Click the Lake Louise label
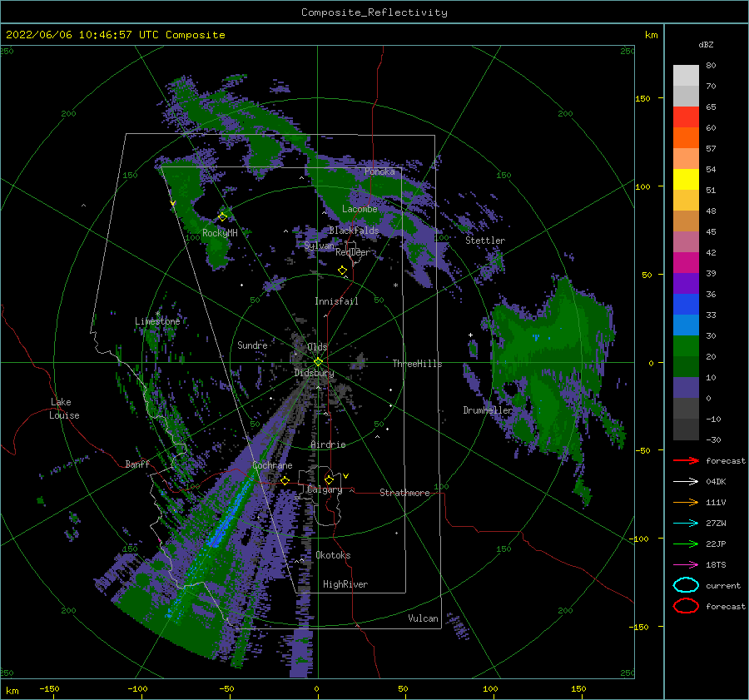Viewport: 749px width, 700px height. click(65, 409)
